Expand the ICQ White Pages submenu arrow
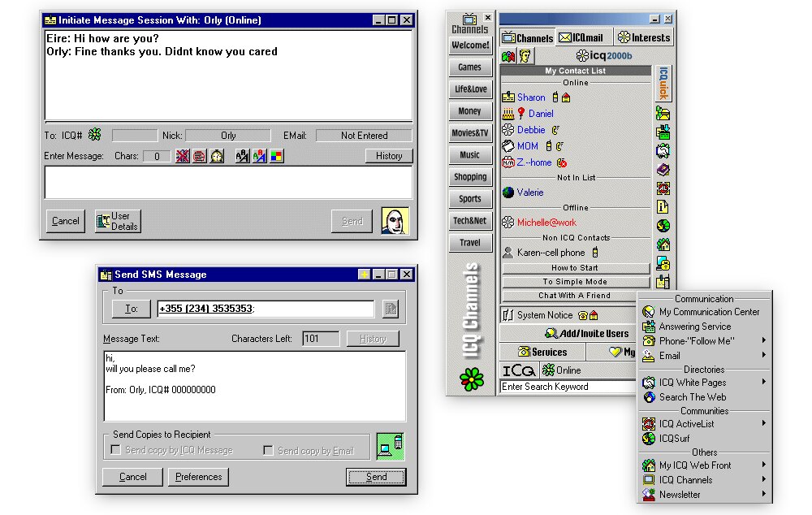 coord(764,382)
